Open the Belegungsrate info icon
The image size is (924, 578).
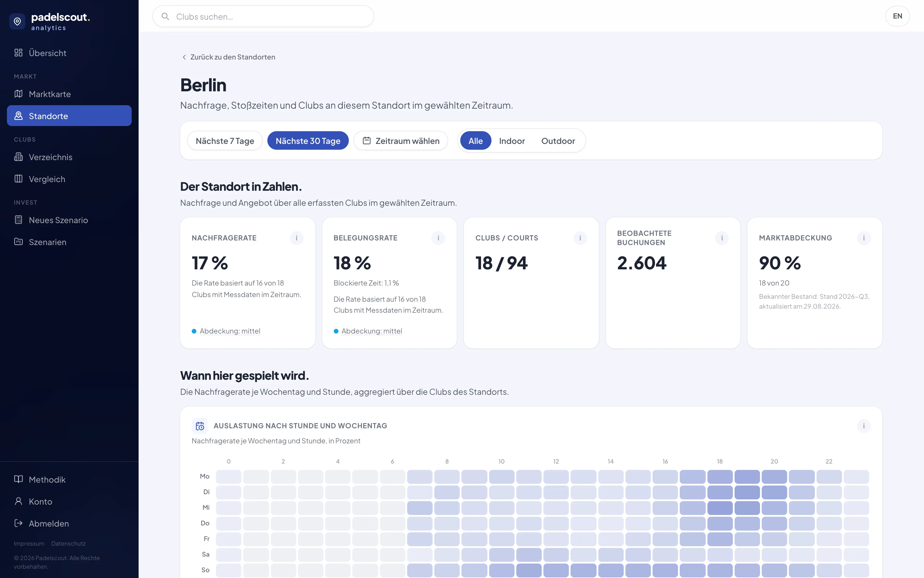coord(438,238)
